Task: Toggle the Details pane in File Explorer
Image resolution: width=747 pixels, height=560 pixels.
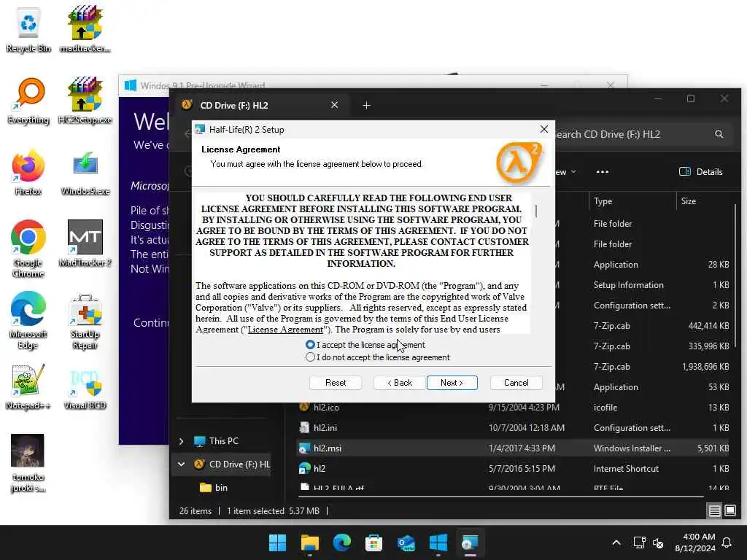Action: point(701,172)
